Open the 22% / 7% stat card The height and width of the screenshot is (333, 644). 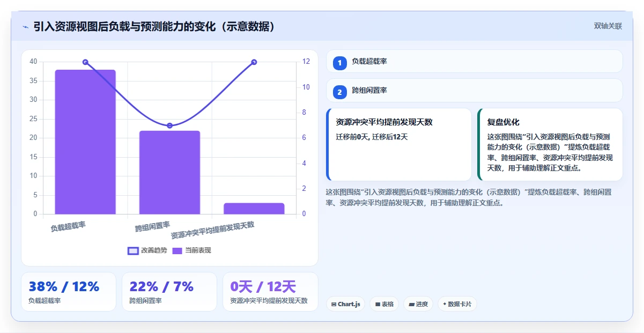pyautogui.click(x=169, y=292)
